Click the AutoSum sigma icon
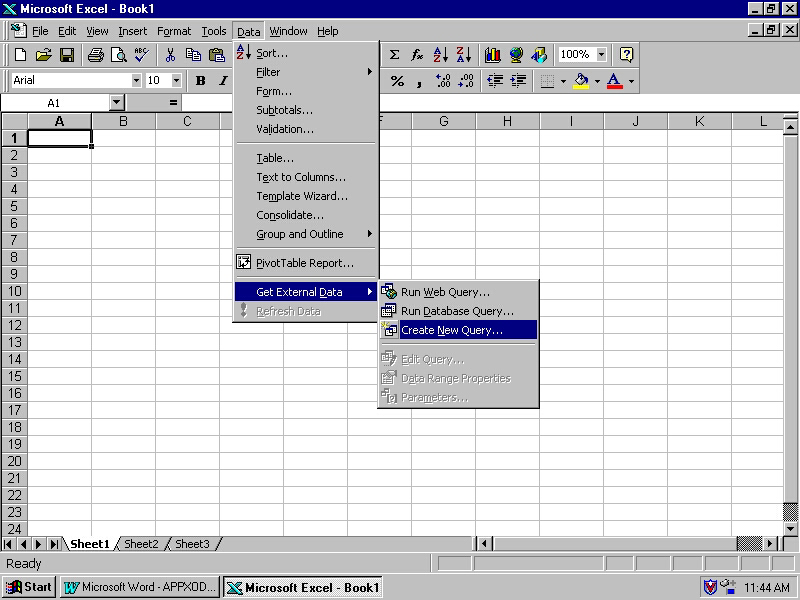The height and width of the screenshot is (600, 800). tap(394, 55)
